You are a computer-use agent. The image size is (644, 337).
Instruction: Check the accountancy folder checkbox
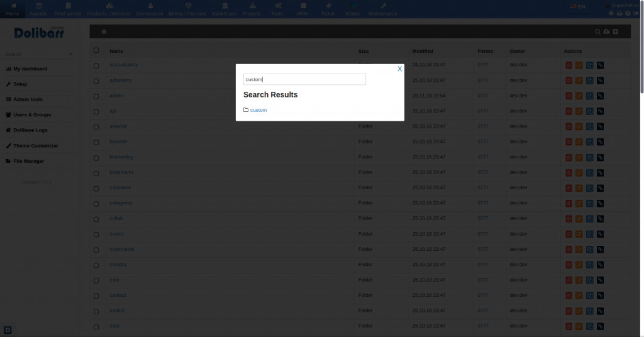point(96,65)
